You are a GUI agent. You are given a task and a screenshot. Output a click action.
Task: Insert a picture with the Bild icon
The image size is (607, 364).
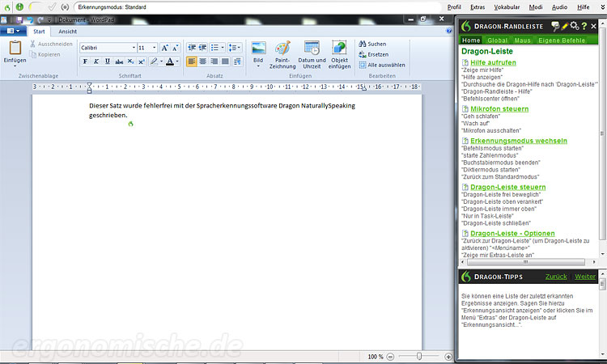tap(258, 48)
